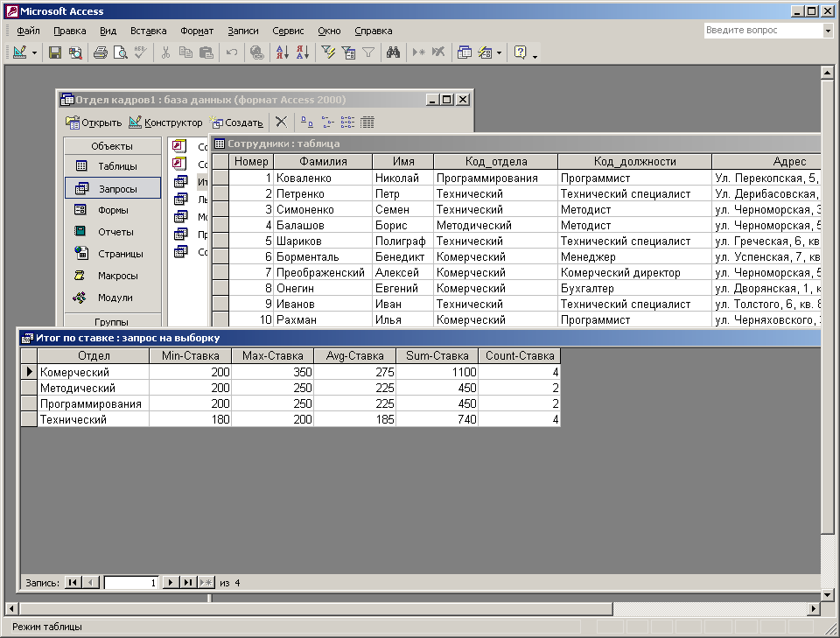The image size is (840, 638).
Task: Select Таблицы in the Objects pane
Action: (x=113, y=166)
